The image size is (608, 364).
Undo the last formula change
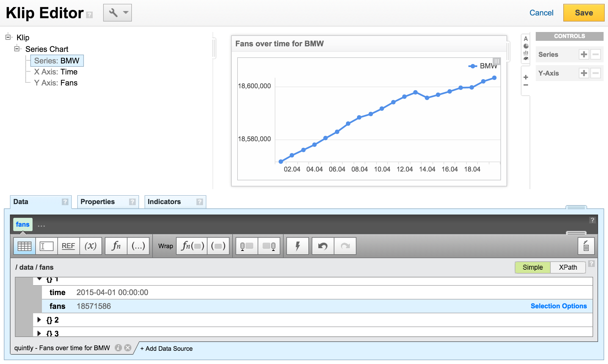323,246
